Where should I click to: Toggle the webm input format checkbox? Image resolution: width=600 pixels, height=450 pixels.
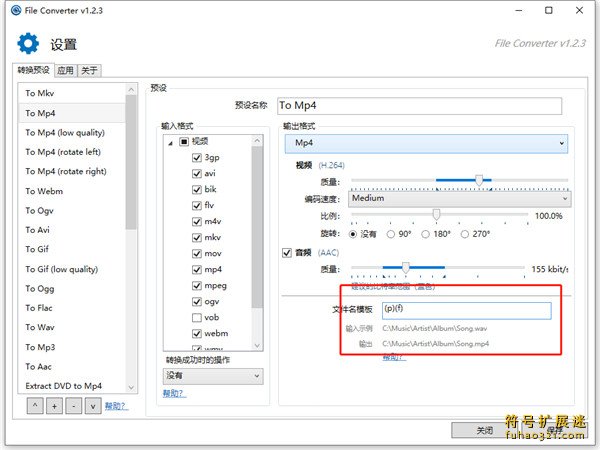[197, 334]
